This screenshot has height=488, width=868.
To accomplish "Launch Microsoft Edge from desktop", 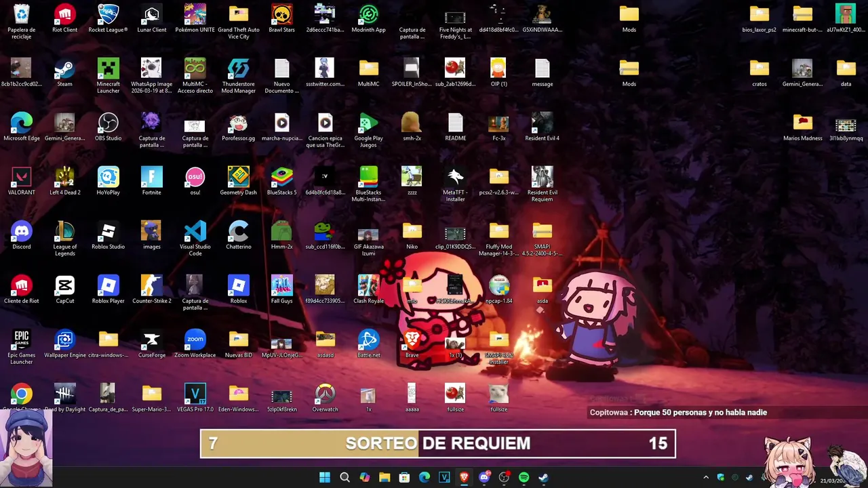I will 22,127.
